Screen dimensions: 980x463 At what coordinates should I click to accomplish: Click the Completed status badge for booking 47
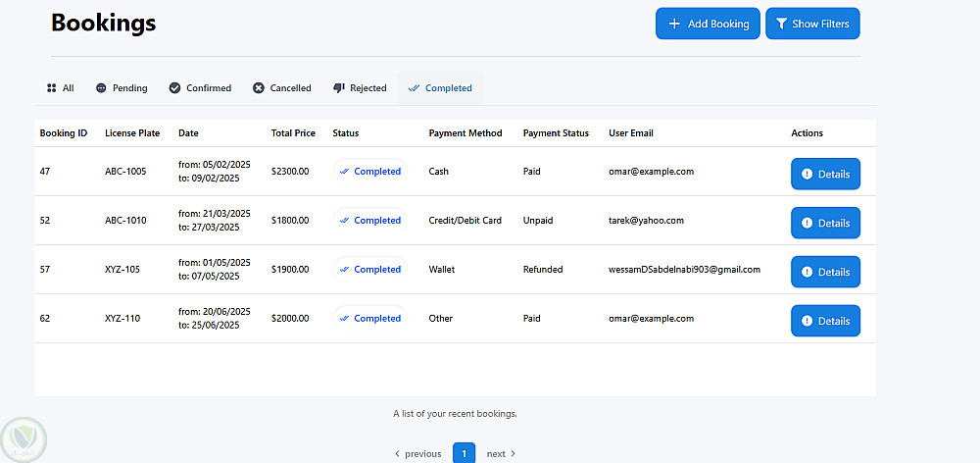(370, 172)
